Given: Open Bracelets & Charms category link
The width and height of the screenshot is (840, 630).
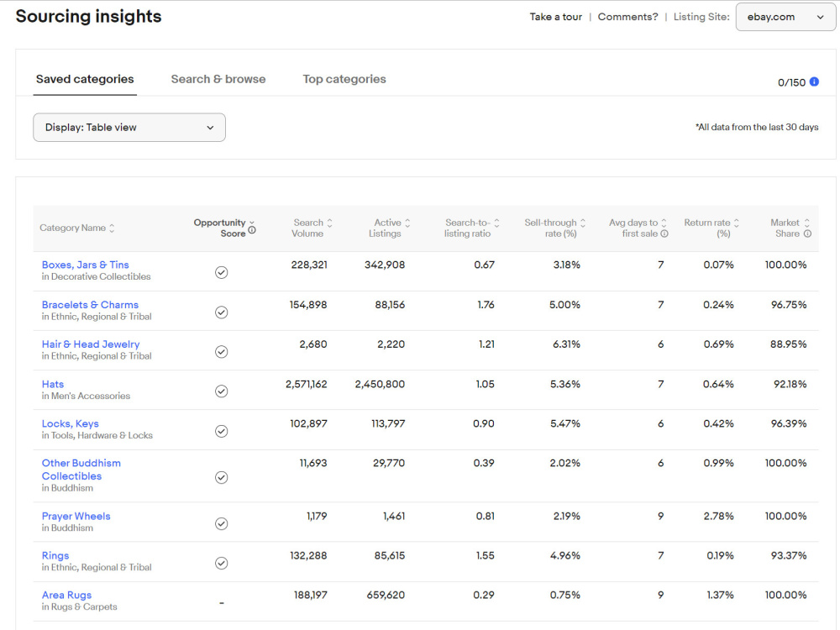Looking at the screenshot, I should pos(90,305).
